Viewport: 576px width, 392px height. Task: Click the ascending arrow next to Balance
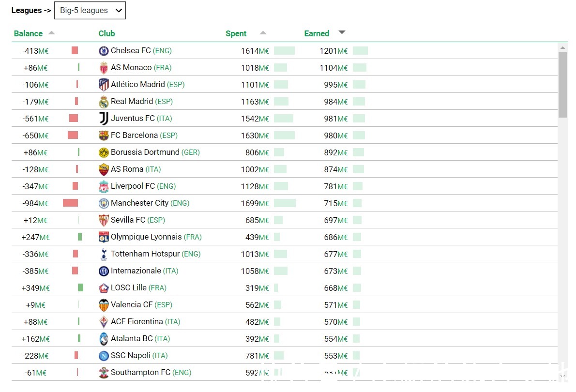(51, 33)
